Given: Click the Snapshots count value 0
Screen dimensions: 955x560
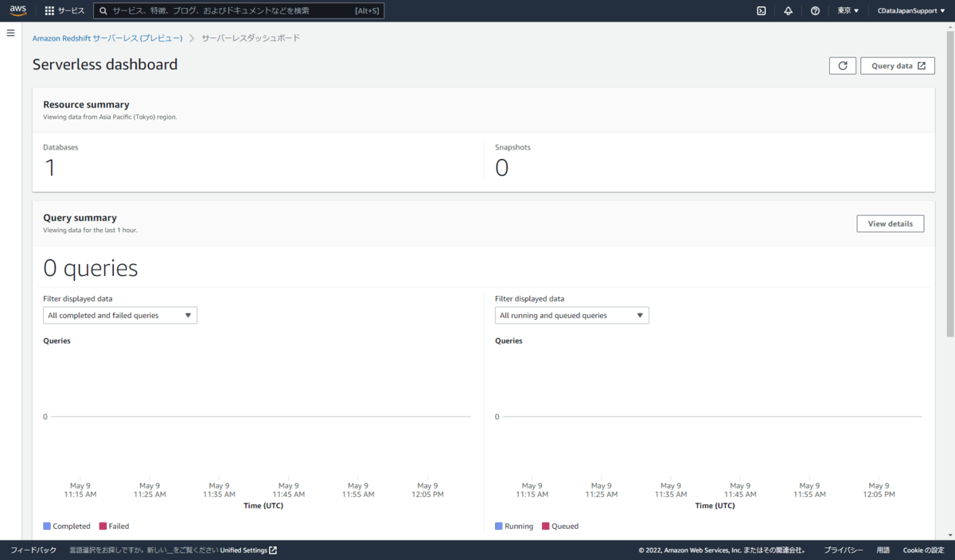Looking at the screenshot, I should [x=501, y=168].
